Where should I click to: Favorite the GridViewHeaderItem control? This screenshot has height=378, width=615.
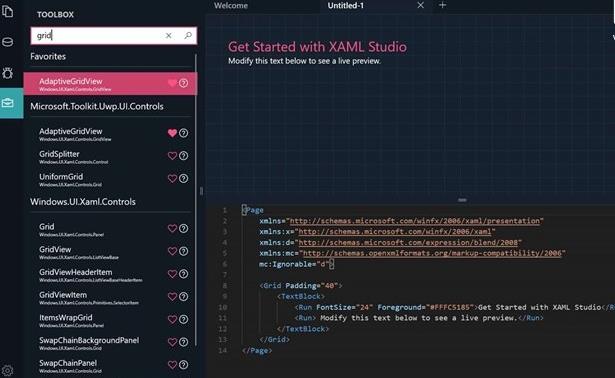pyautogui.click(x=172, y=274)
